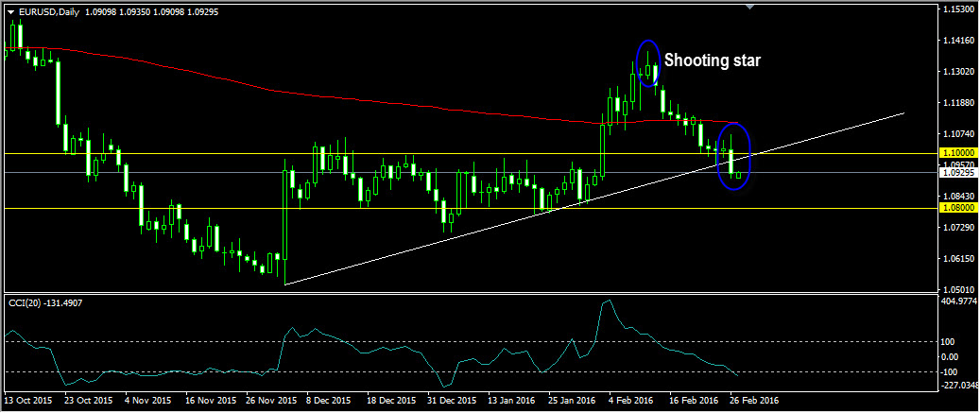Click the 26 Feb 2016 date label
The image size is (980, 413).
click(x=754, y=400)
